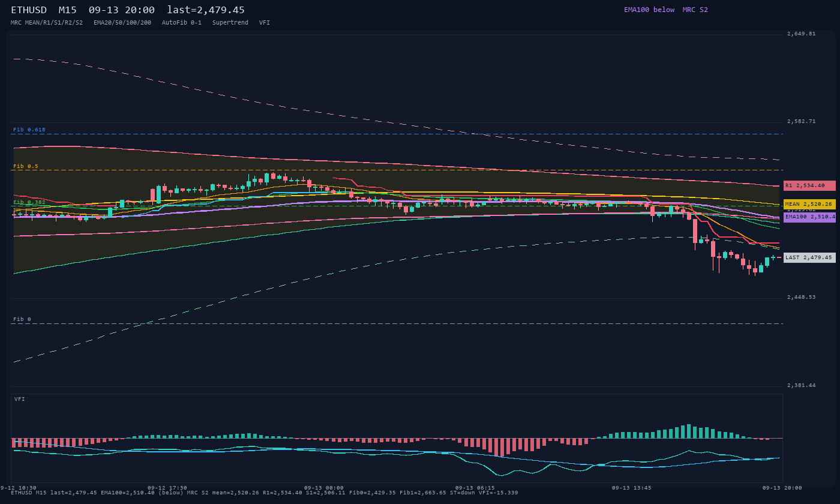Screen dimensions: 840x504
Task: Click the R1 2,534.40 price tag
Action: [809, 185]
